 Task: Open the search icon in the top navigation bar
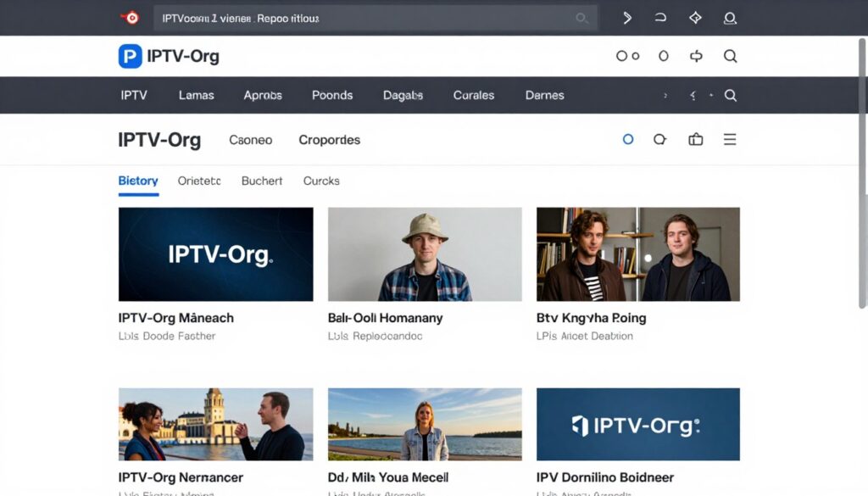[x=730, y=95]
